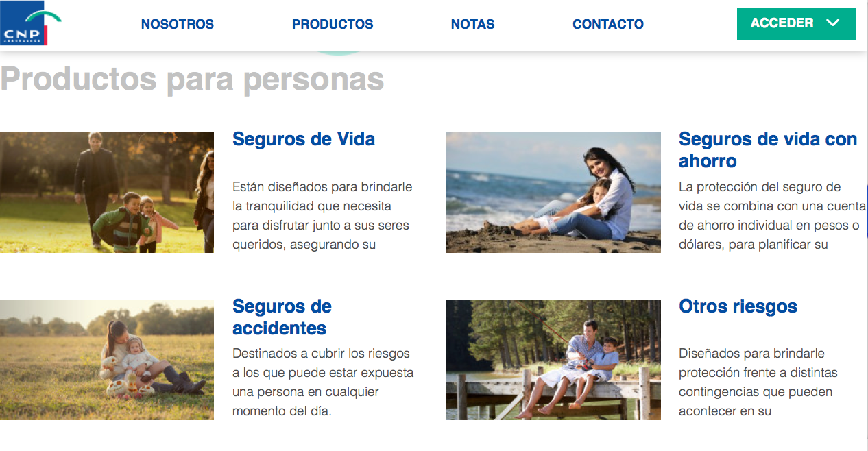Open the CONTACTO page

click(x=608, y=24)
